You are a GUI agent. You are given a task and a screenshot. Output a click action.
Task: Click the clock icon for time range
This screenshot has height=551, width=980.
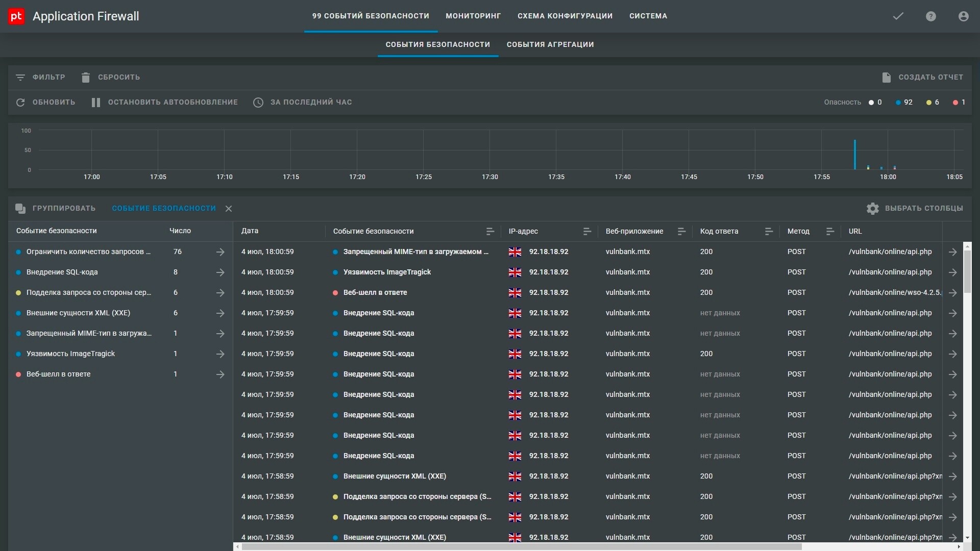tap(258, 103)
